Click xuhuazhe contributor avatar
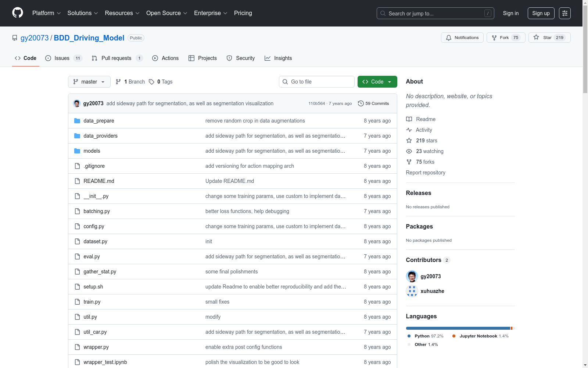This screenshot has height=368, width=588. pyautogui.click(x=412, y=291)
